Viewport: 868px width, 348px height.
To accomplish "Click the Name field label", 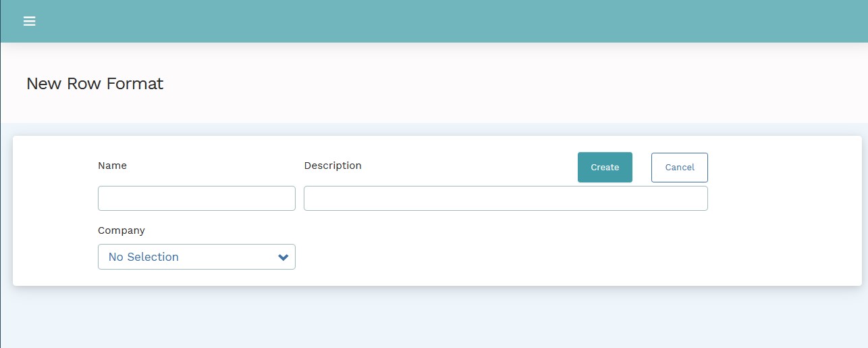I will point(112,166).
